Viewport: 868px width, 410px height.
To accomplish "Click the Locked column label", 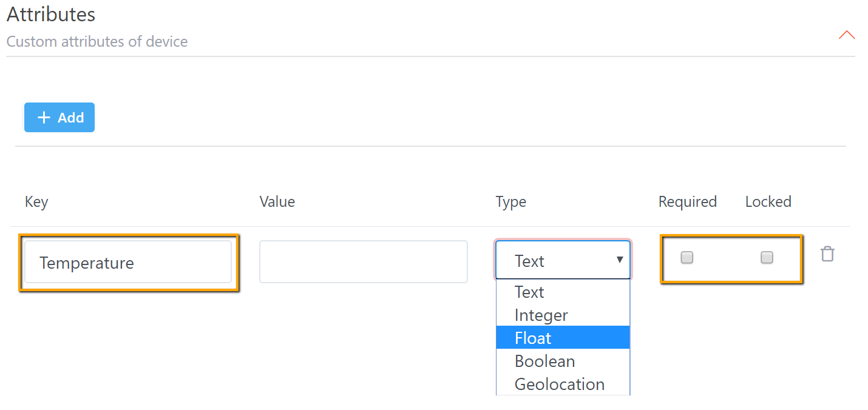I will (768, 202).
